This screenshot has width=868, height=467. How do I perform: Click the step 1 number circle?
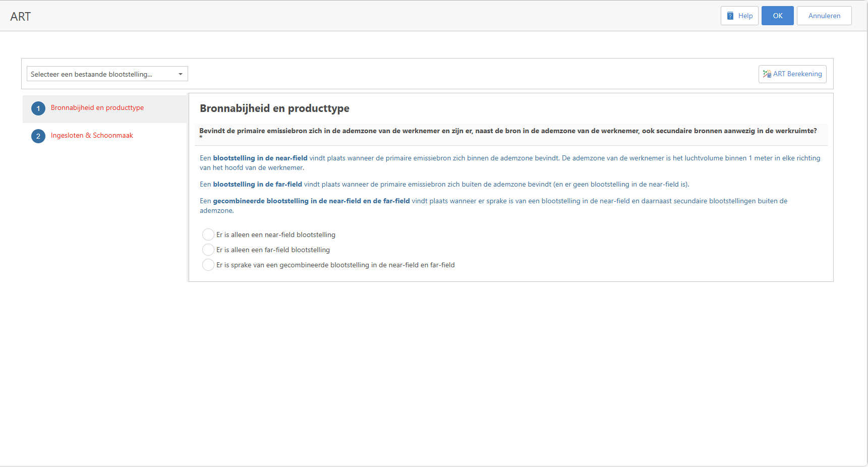point(38,108)
